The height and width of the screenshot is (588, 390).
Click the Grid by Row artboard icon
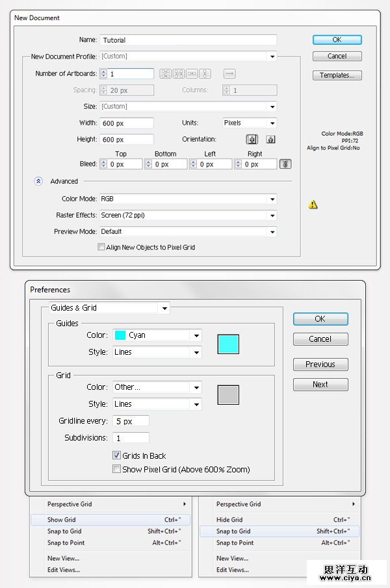coord(165,74)
